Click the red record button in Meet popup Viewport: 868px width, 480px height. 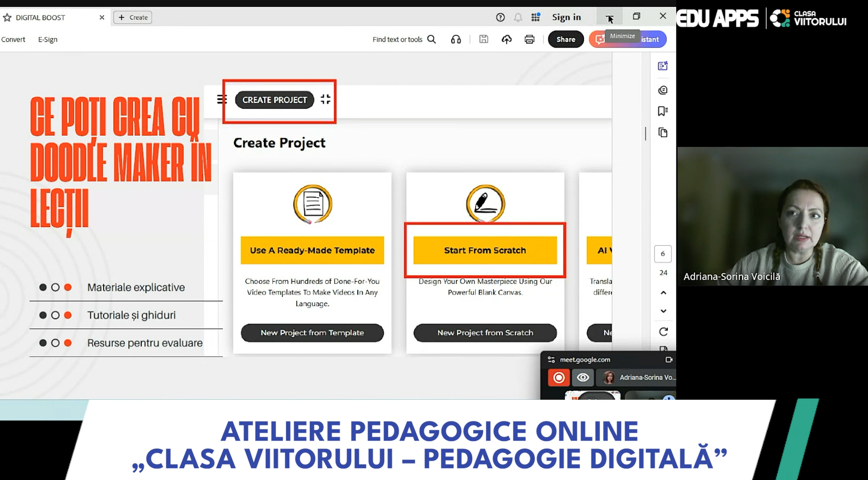click(x=559, y=377)
